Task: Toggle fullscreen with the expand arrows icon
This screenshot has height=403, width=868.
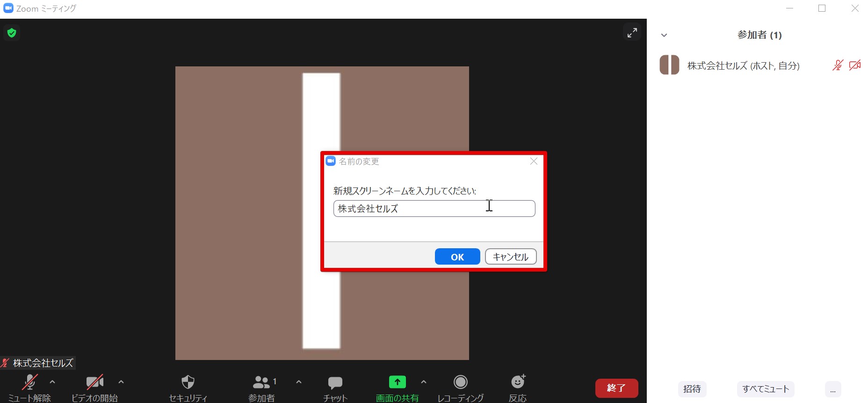Action: click(x=632, y=32)
